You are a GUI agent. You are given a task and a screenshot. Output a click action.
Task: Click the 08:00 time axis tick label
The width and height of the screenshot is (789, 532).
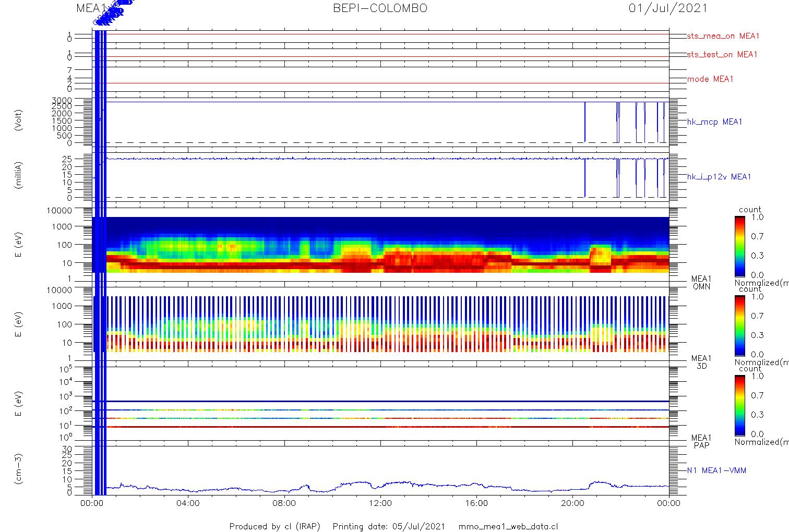pyautogui.click(x=284, y=503)
